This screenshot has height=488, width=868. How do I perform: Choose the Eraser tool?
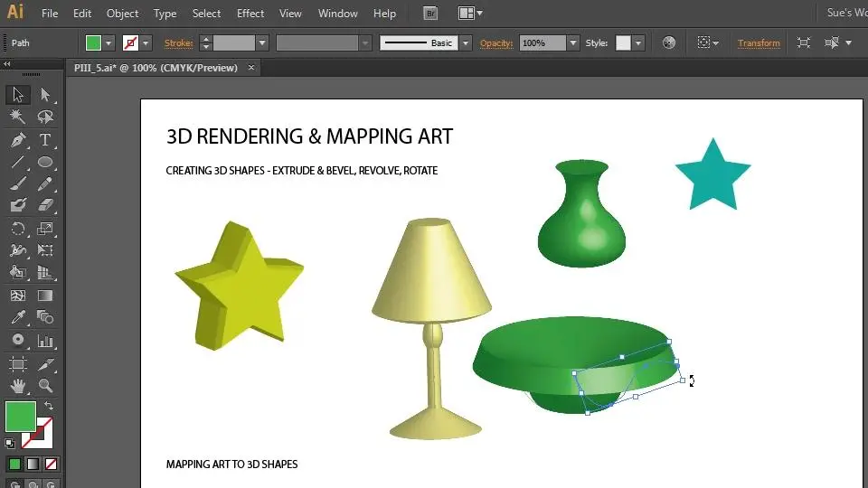coord(45,205)
